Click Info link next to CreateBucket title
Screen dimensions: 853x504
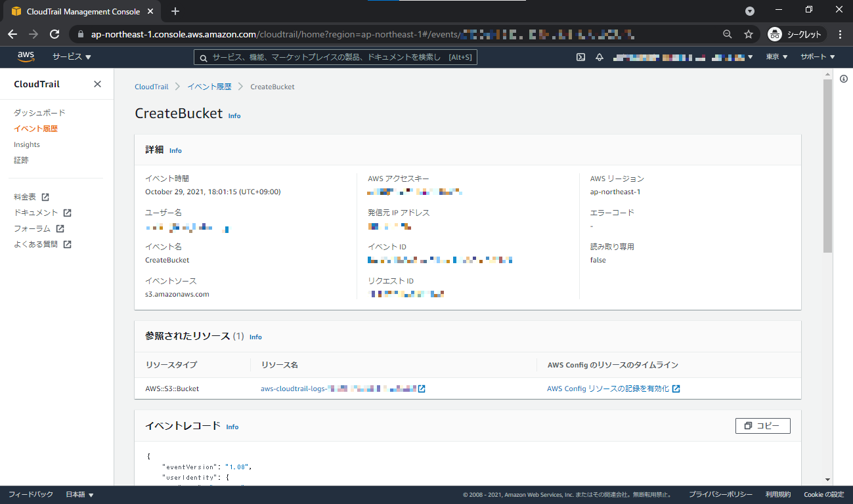(234, 115)
